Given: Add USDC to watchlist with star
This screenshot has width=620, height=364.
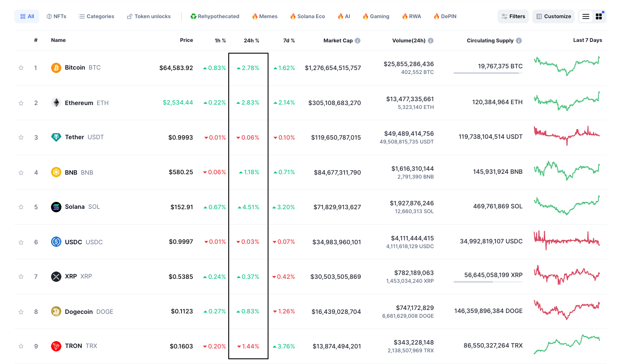Looking at the screenshot, I should coord(21,242).
